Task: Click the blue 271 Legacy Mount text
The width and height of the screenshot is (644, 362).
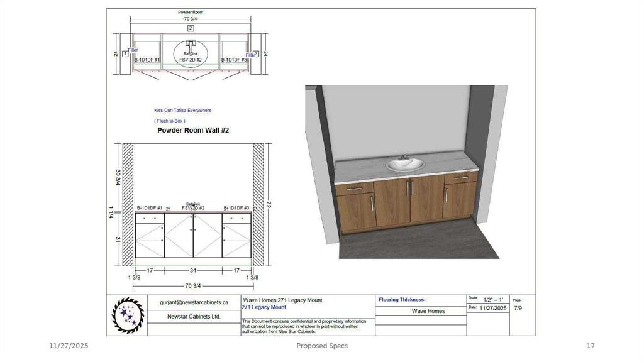Action: [x=264, y=307]
